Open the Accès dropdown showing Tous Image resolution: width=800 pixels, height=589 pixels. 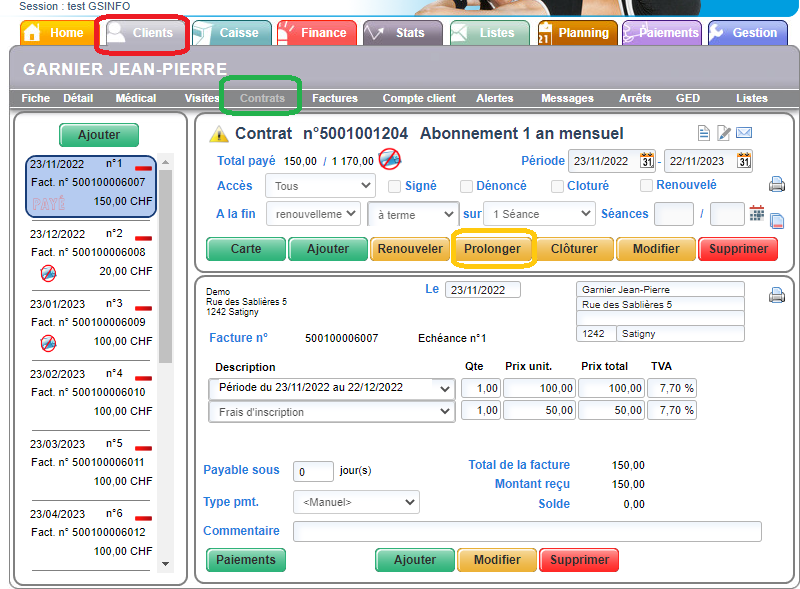point(320,186)
